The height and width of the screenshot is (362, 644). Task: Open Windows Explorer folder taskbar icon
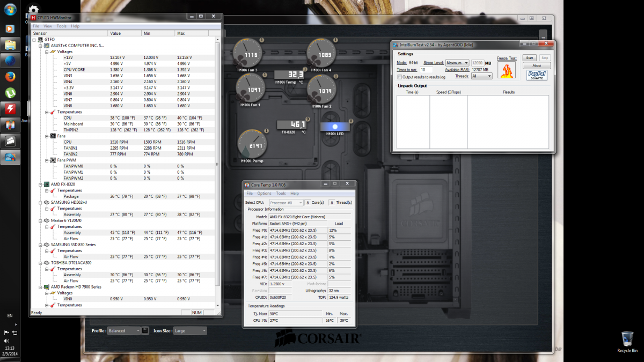click(10, 44)
